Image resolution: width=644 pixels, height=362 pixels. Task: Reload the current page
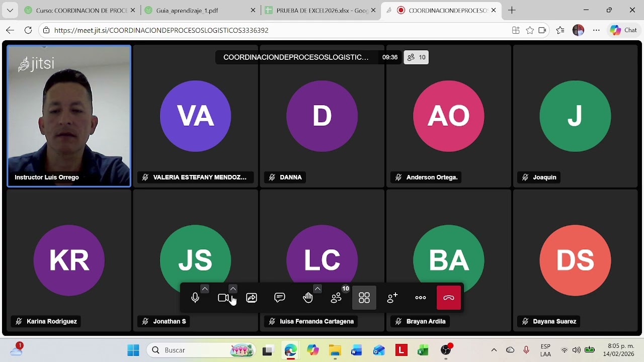28,30
